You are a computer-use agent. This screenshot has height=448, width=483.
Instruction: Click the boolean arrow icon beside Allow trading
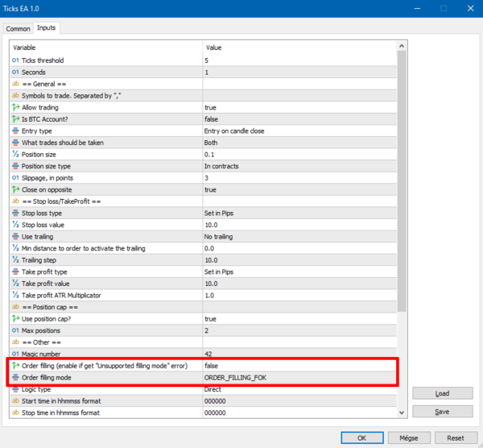[15, 107]
